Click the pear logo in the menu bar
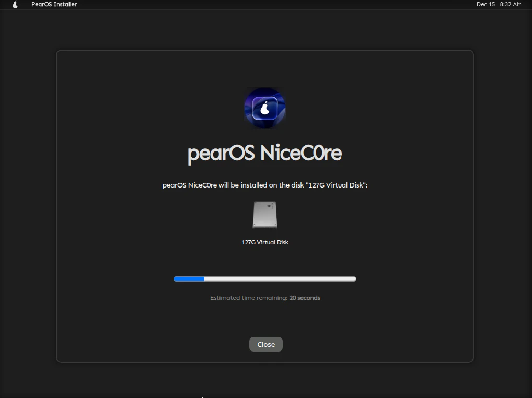 tap(15, 4)
